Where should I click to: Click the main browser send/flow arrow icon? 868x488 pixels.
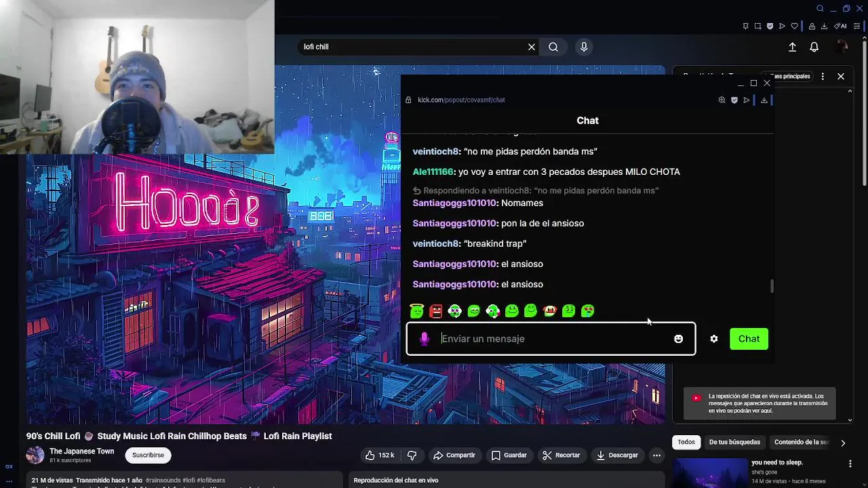click(782, 26)
